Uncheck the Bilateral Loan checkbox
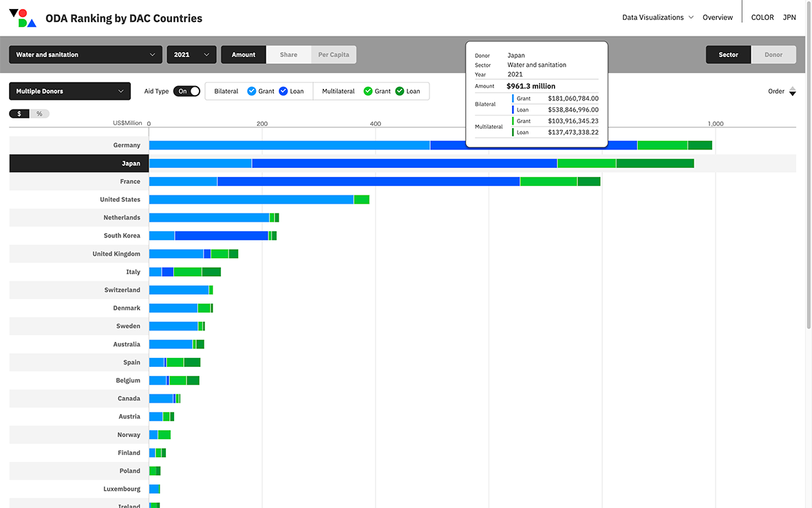This screenshot has height=508, width=812. 283,91
